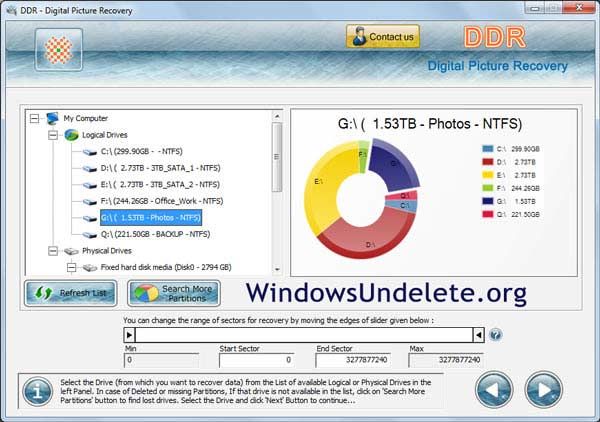Viewport: 600px width, 422px height.
Task: Click the Logical Drives label
Action: pos(104,135)
